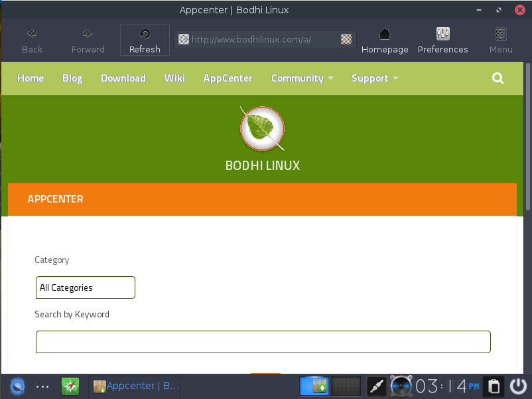Viewport: 532px width, 399px height.
Task: Click the page's vertical scrollbar
Action: 527,136
